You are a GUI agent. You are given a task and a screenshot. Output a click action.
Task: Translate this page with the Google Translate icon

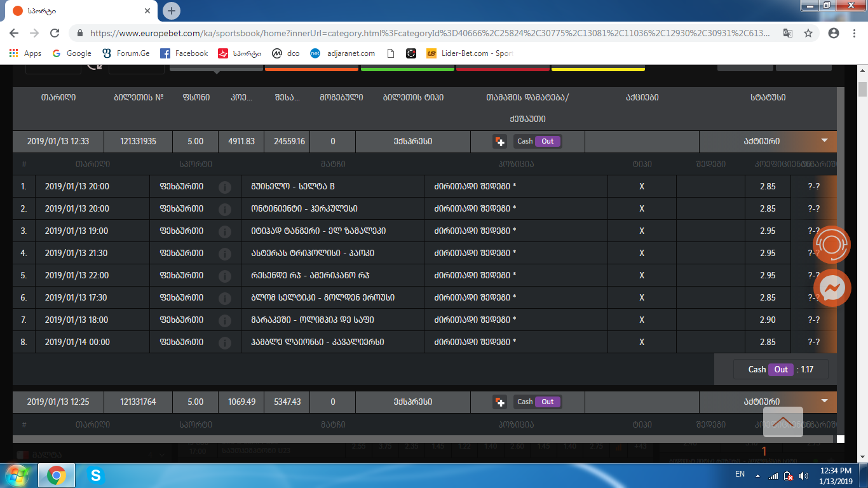click(x=788, y=33)
